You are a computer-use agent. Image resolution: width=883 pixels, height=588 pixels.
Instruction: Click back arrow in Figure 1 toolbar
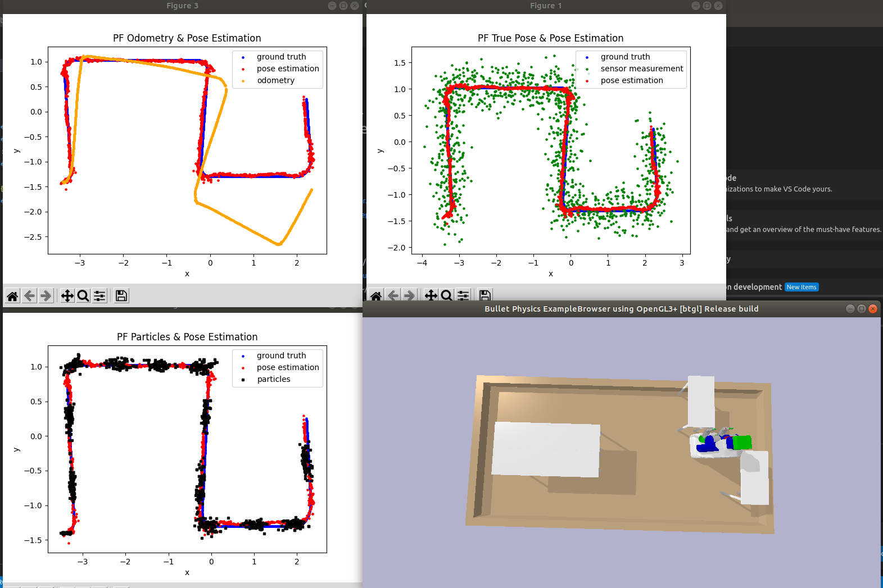393,295
